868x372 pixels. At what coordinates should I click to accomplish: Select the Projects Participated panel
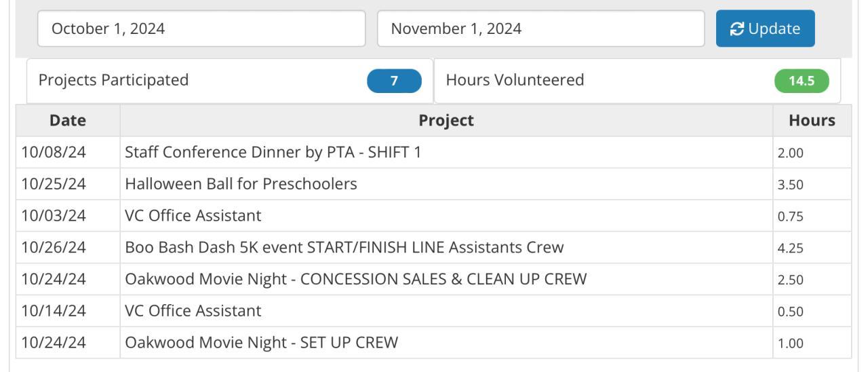pyautogui.click(x=197, y=81)
